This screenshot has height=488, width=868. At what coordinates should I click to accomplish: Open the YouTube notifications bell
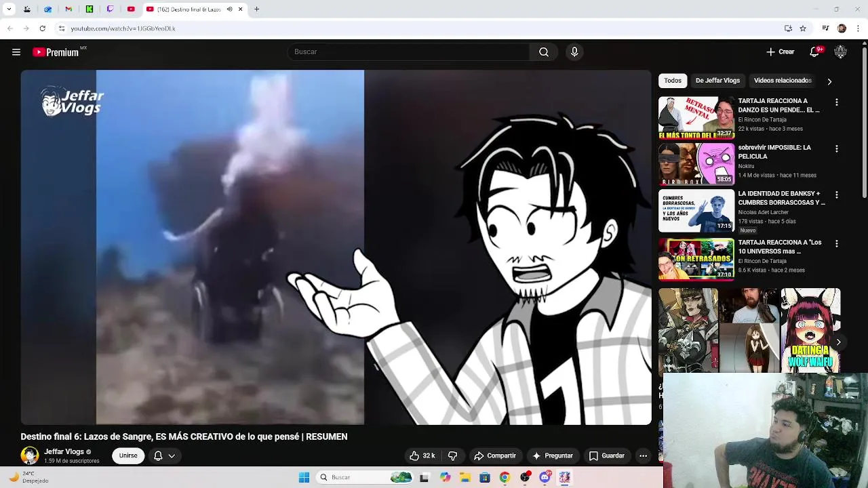(815, 52)
